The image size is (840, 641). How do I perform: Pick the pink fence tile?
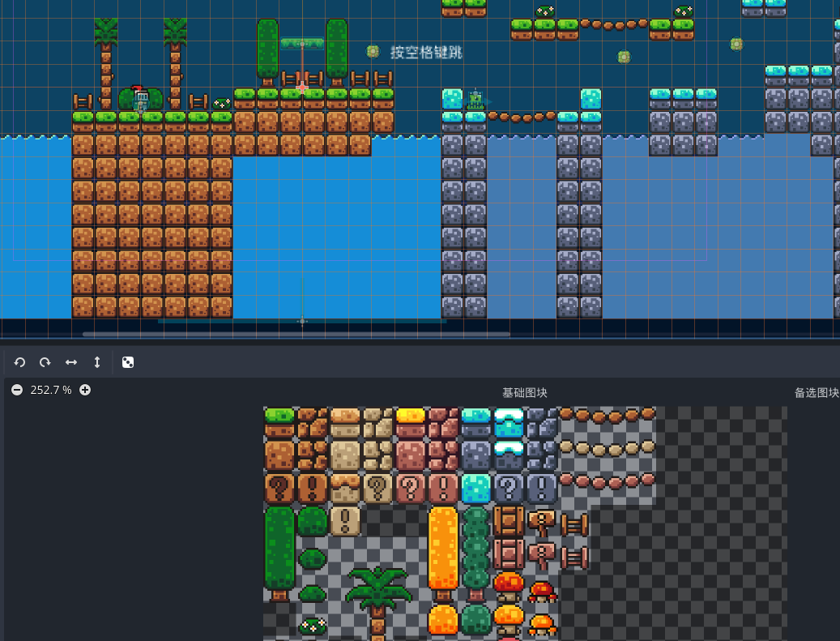574,558
